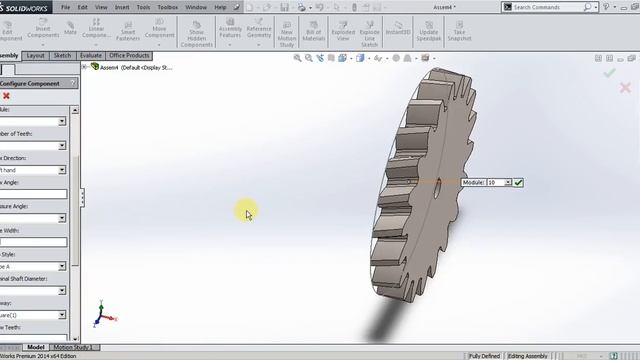Open the Module popup dropdown arrow

tap(507, 182)
